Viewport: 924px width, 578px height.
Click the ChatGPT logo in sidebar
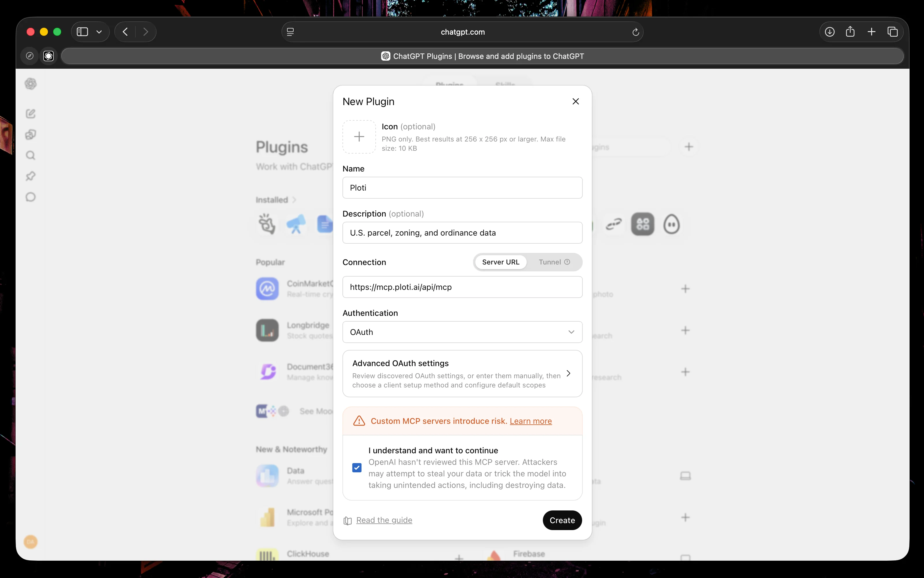click(31, 84)
